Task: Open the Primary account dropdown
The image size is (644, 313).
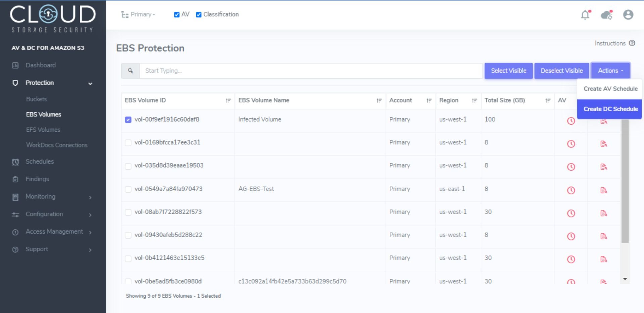Action: [140, 14]
